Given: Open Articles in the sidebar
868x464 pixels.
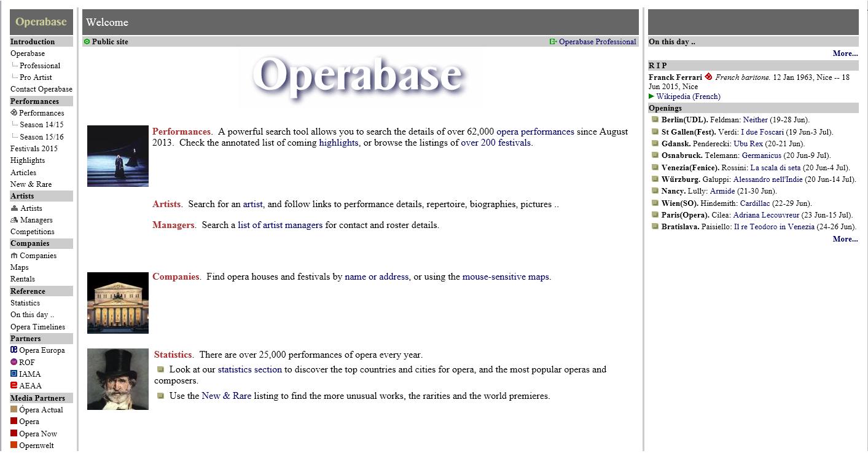Looking at the screenshot, I should pyautogui.click(x=23, y=173).
